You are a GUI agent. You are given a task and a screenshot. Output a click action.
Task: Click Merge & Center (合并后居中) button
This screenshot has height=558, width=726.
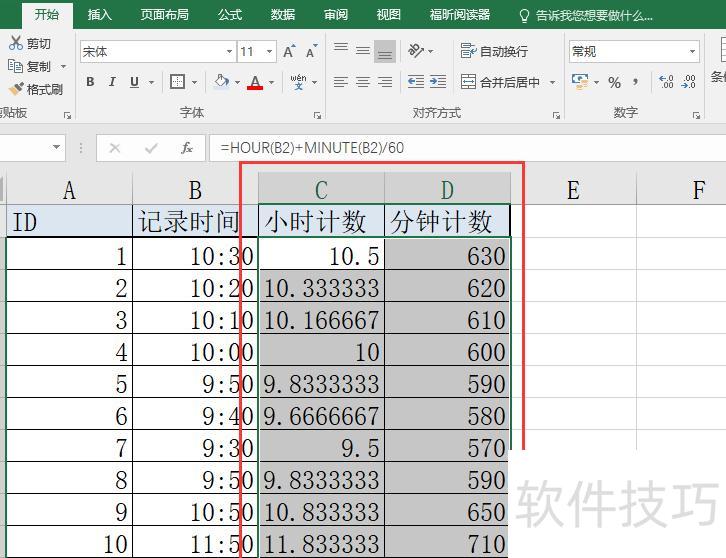(x=501, y=82)
